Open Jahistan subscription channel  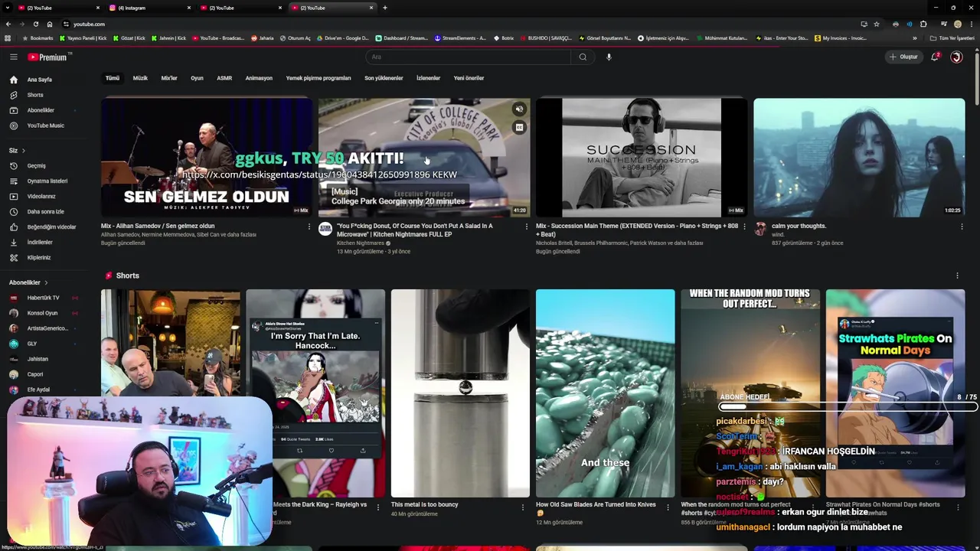point(38,359)
